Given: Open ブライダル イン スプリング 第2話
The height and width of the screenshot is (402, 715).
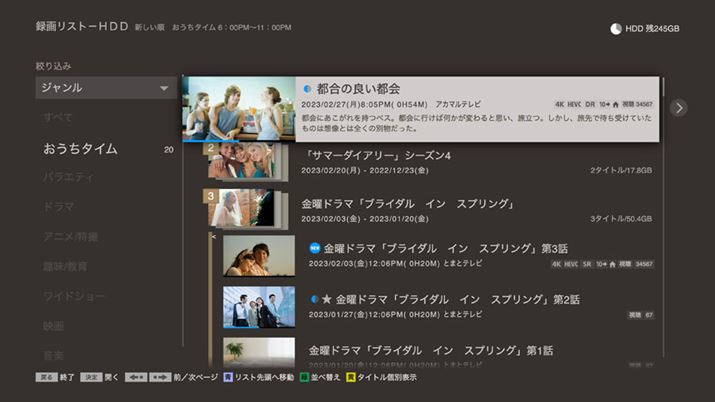Looking at the screenshot, I should coord(458,299).
